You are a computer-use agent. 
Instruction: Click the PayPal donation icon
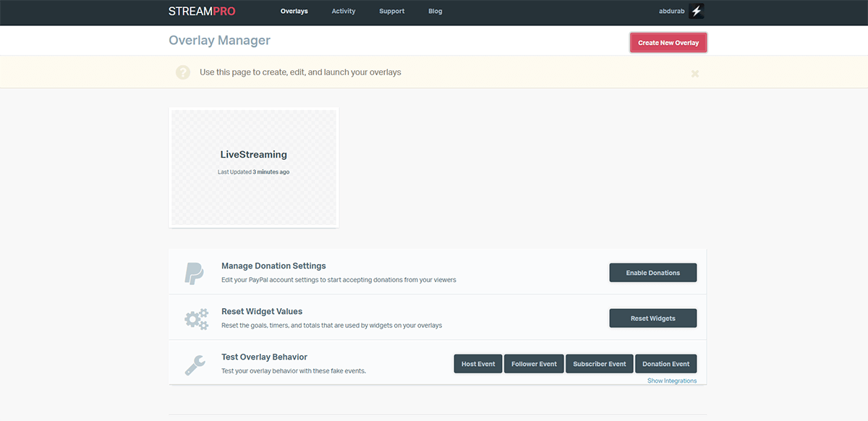195,273
